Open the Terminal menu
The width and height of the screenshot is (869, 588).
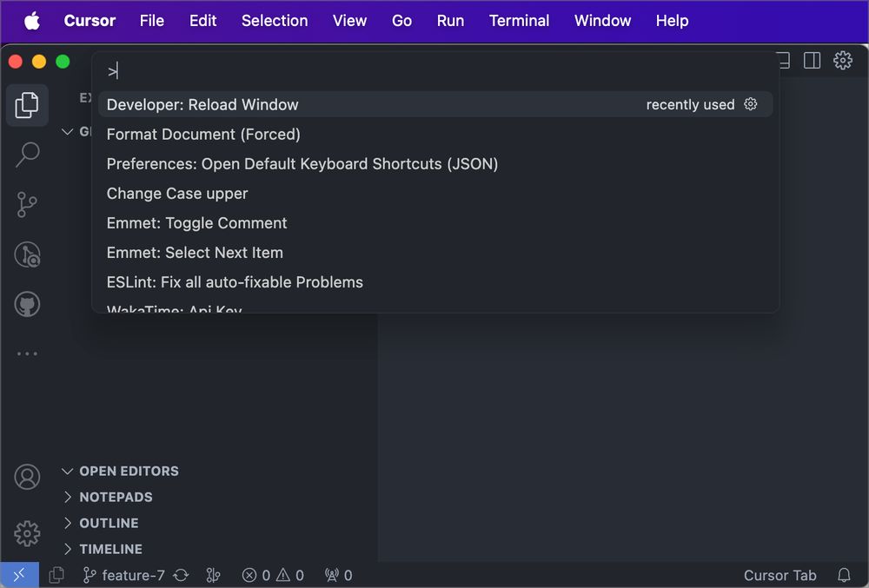[x=519, y=21]
